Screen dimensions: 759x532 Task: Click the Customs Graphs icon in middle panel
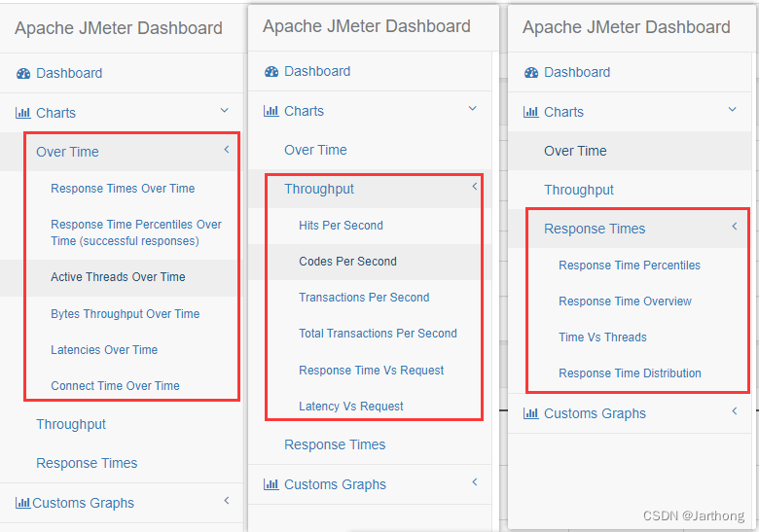coord(271,483)
